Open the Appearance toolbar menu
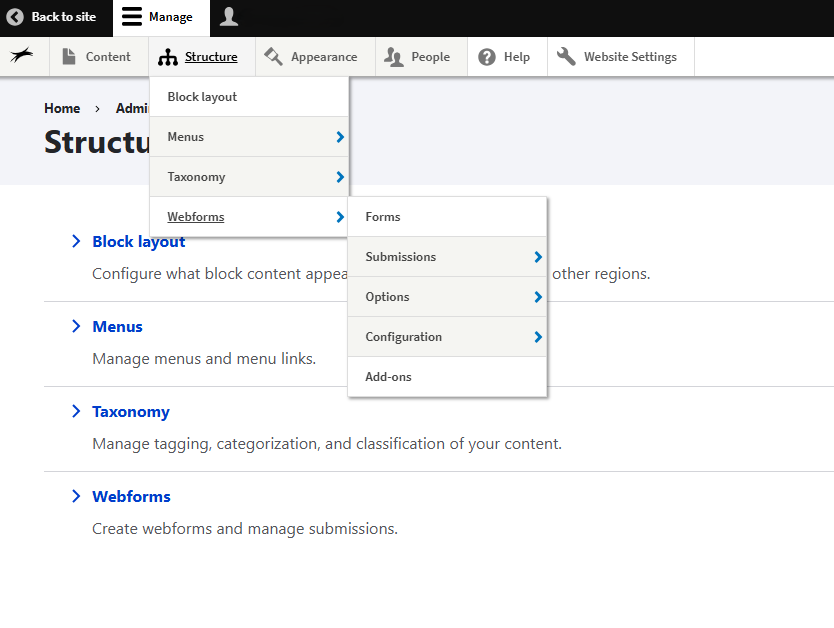 (315, 56)
